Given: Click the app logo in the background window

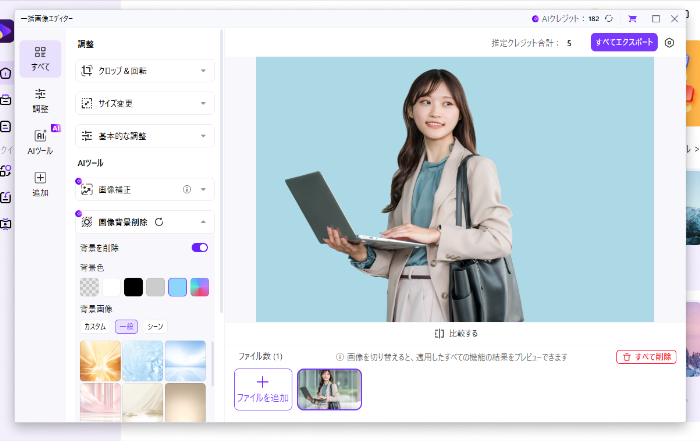Looking at the screenshot, I should coord(5,31).
